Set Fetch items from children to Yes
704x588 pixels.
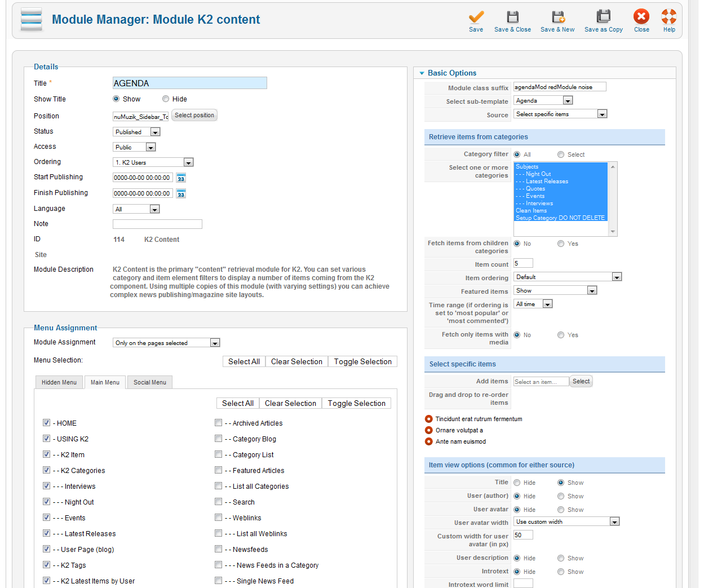[561, 244]
